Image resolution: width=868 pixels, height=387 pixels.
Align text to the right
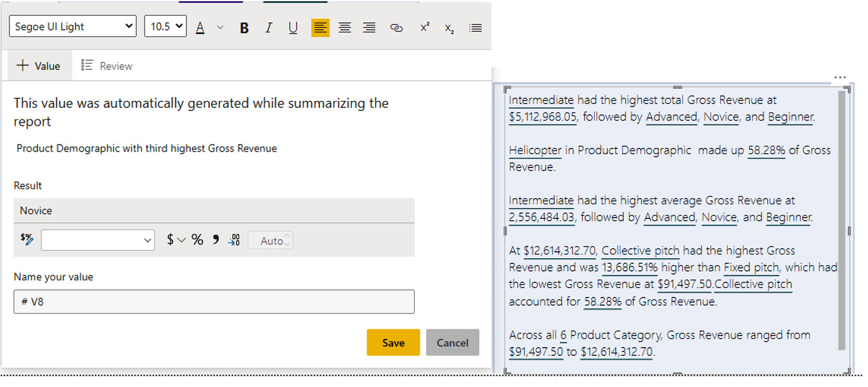[x=369, y=28]
